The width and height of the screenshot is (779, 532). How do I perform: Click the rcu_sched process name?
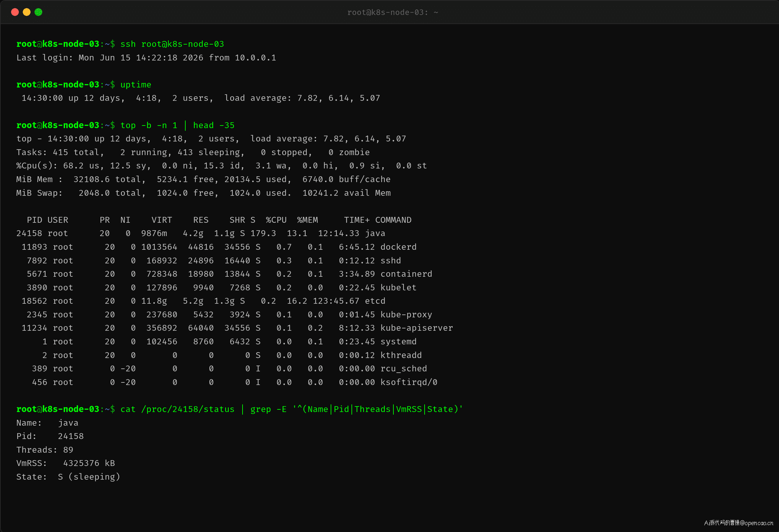[x=403, y=369]
